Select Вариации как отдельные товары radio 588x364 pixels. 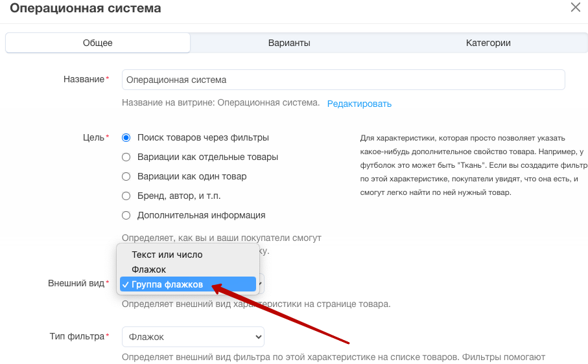point(126,157)
